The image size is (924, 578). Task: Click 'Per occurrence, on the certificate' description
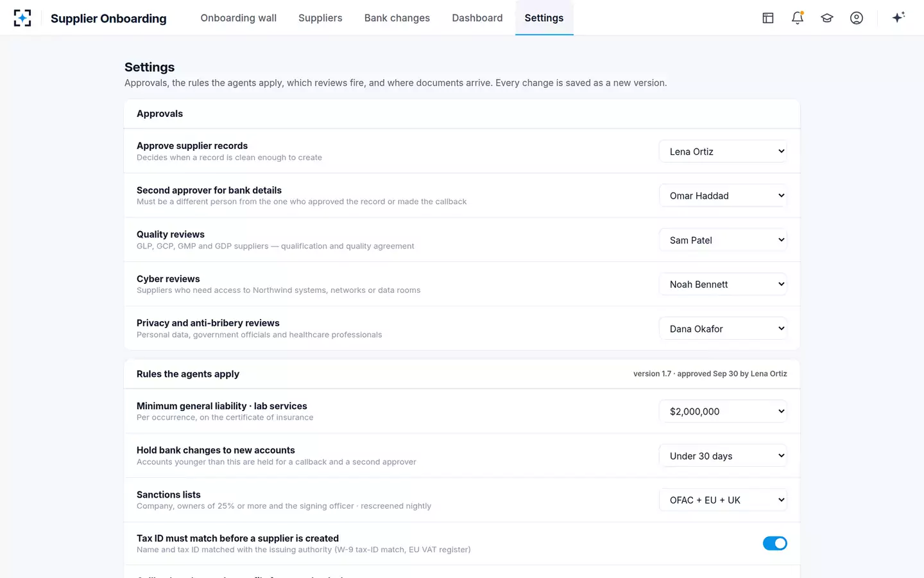(225, 417)
